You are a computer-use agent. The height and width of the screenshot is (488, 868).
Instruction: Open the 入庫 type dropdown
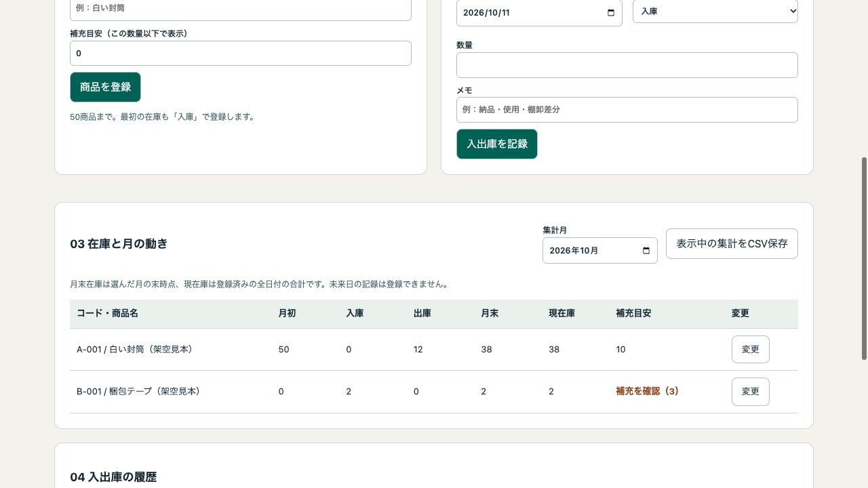715,12
